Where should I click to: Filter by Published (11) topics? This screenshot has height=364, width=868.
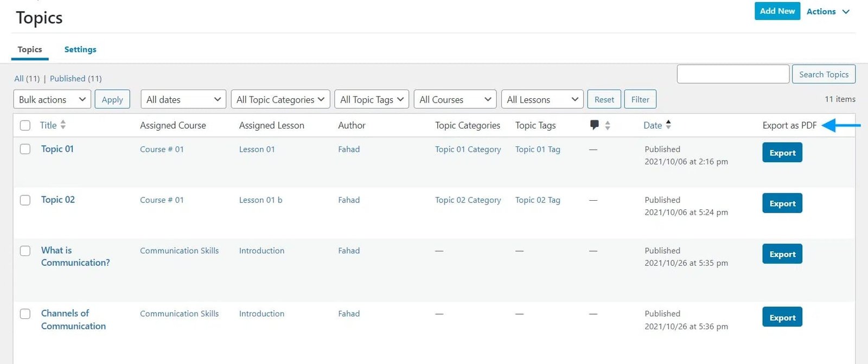tap(76, 79)
